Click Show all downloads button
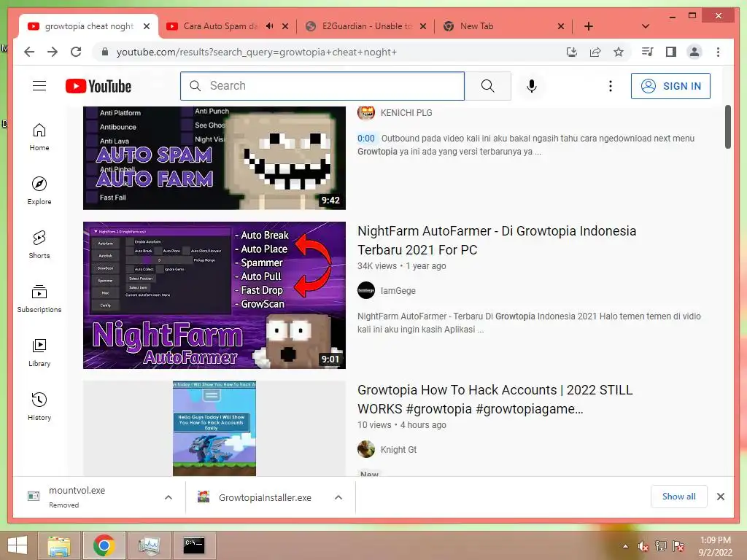747x560 pixels. coord(679,497)
